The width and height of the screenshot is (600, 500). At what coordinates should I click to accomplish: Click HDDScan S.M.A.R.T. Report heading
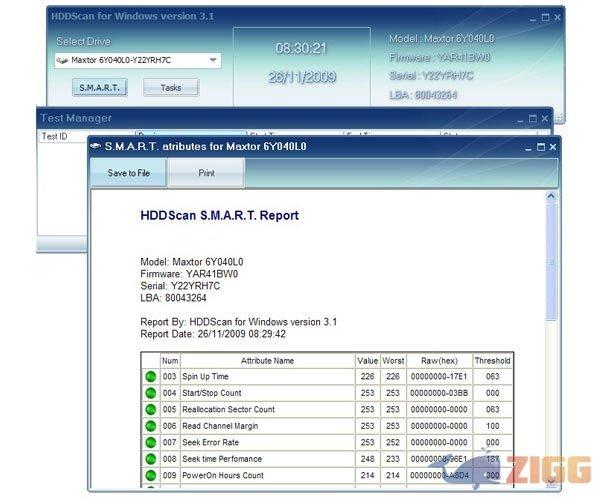tap(220, 215)
